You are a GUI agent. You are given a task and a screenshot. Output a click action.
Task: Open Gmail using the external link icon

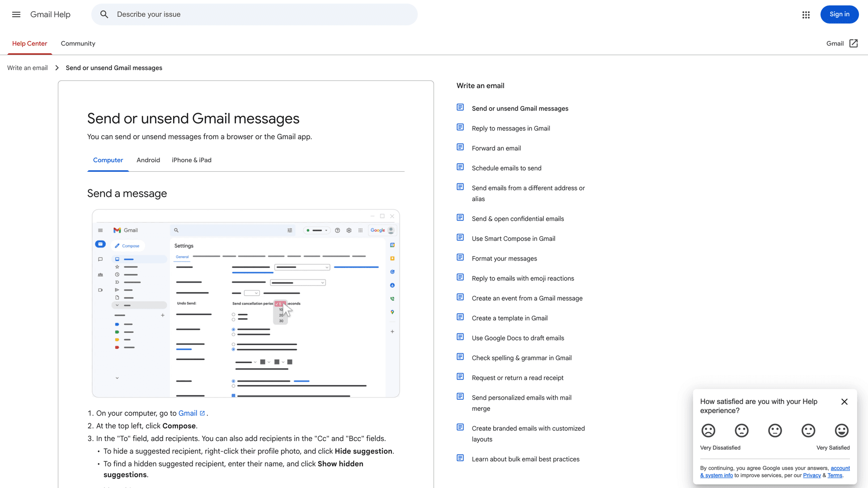click(854, 43)
